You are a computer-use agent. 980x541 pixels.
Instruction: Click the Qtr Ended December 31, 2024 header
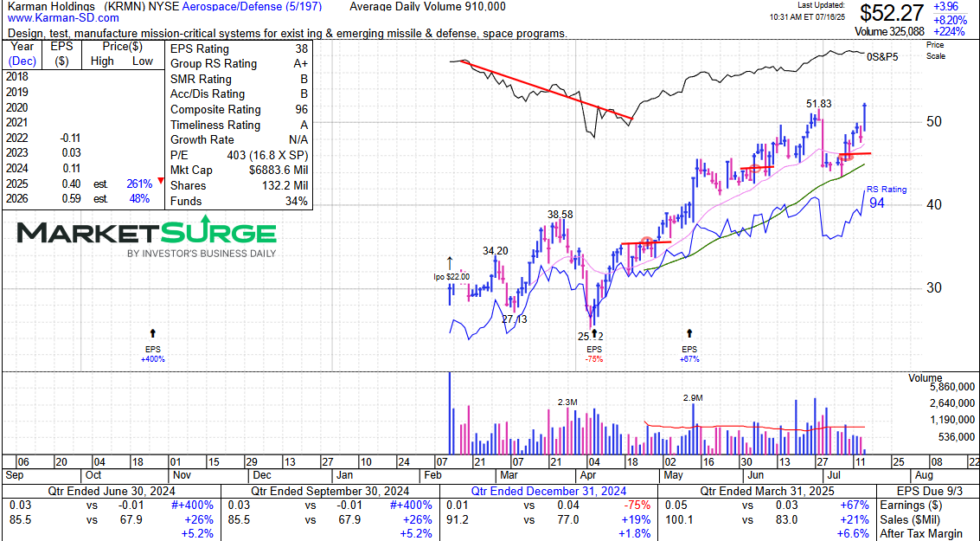tap(547, 490)
